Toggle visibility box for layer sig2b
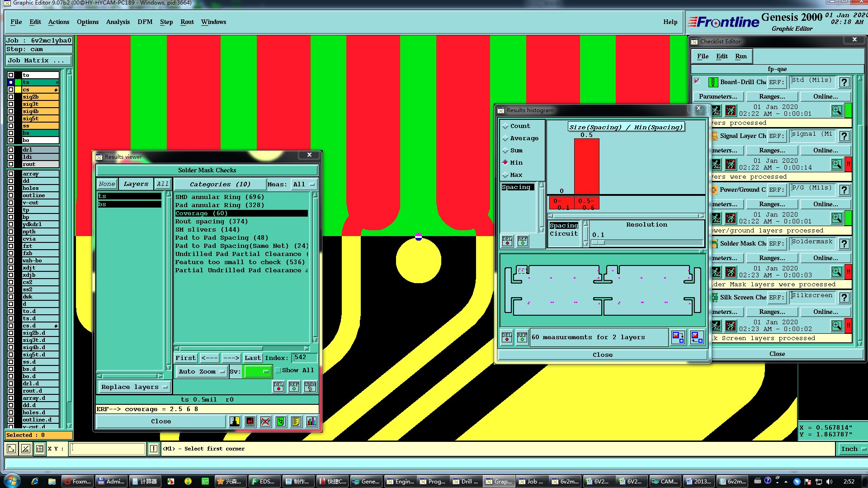The width and height of the screenshot is (868, 488). (11, 97)
